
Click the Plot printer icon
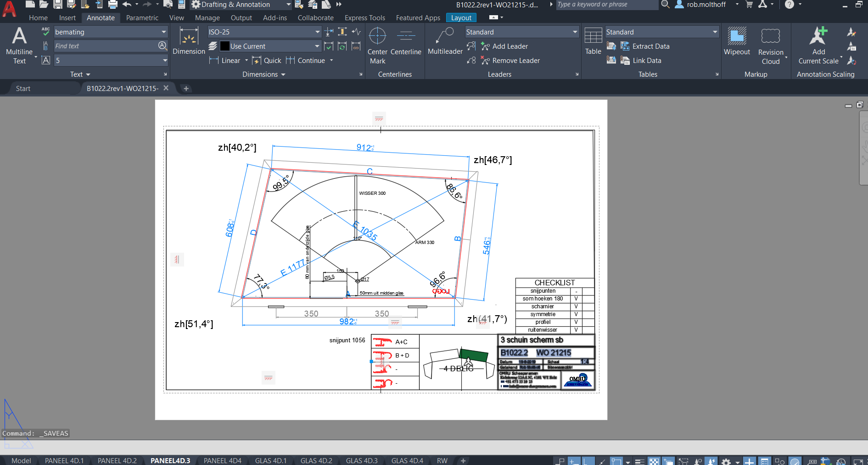pos(113,5)
